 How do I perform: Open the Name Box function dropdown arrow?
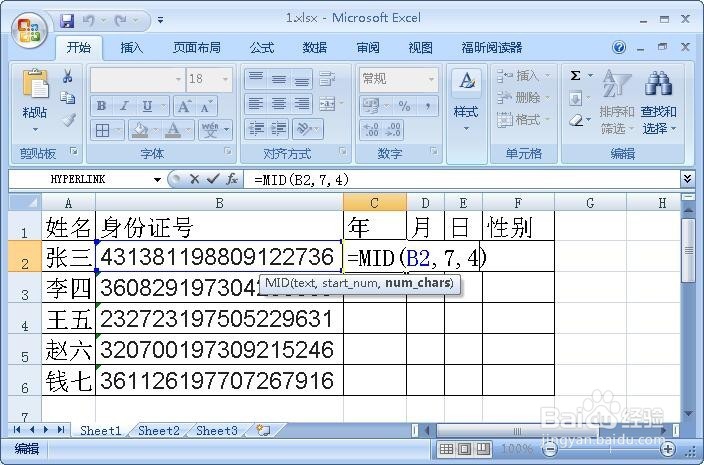(x=157, y=180)
